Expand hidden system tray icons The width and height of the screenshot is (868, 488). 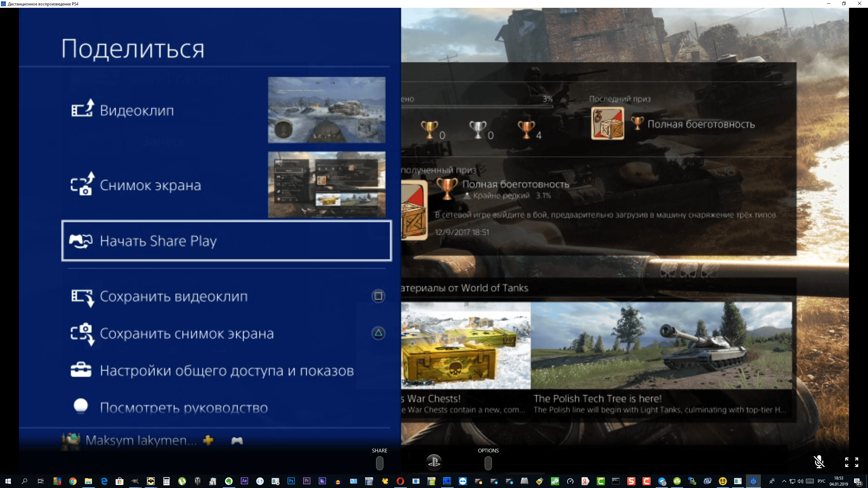pyautogui.click(x=784, y=481)
